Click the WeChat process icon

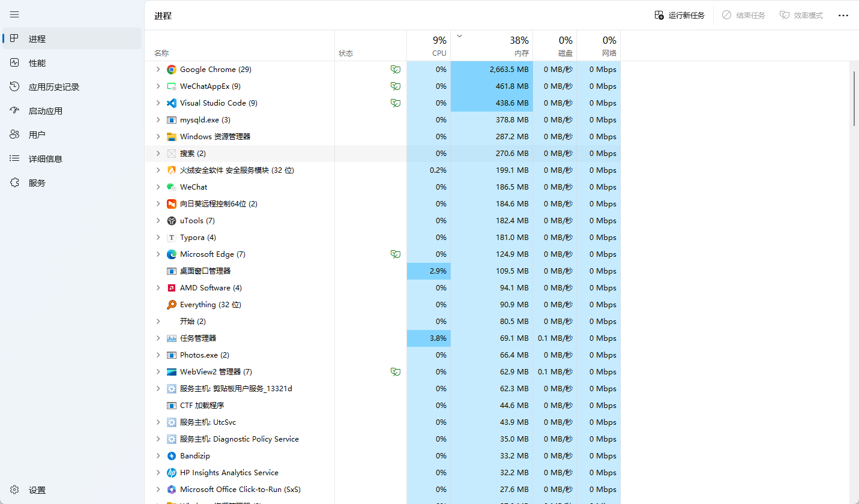172,187
